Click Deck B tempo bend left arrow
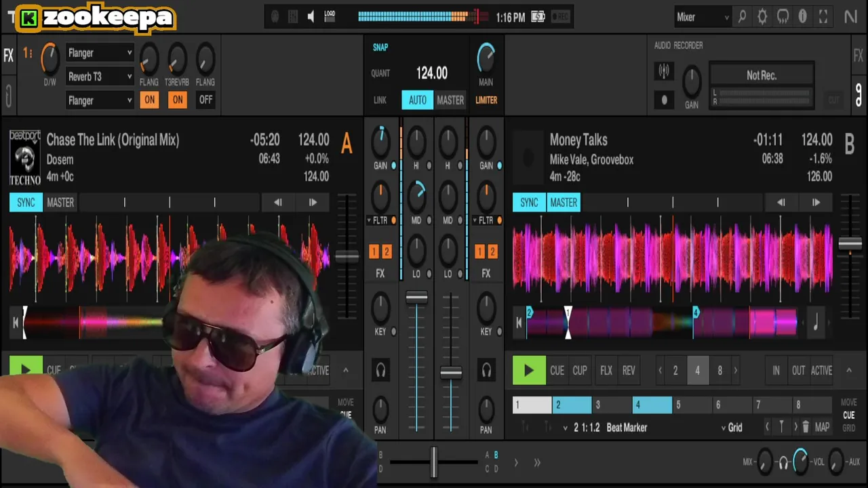 [x=781, y=202]
